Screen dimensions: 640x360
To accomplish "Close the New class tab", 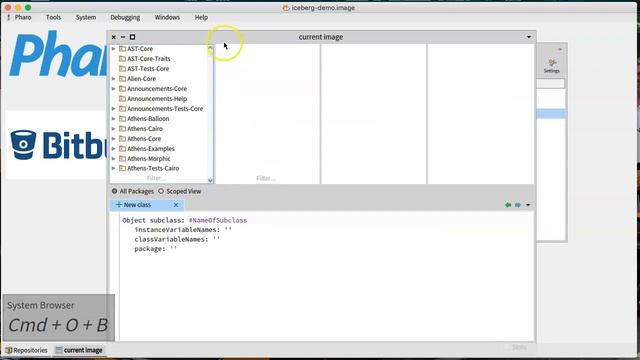I will point(176,205).
